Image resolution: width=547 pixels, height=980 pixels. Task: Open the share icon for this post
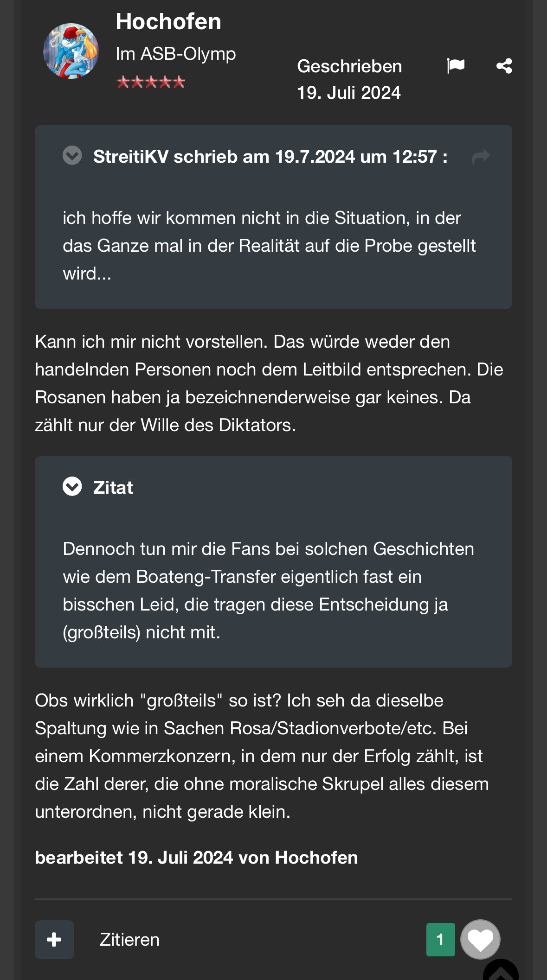(504, 66)
